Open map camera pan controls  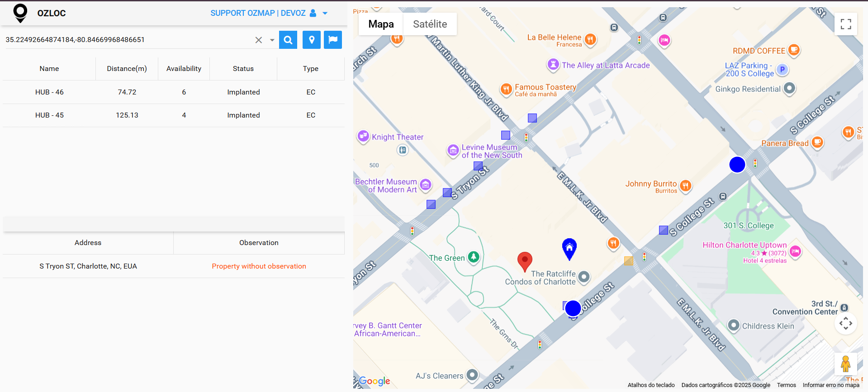pyautogui.click(x=846, y=323)
